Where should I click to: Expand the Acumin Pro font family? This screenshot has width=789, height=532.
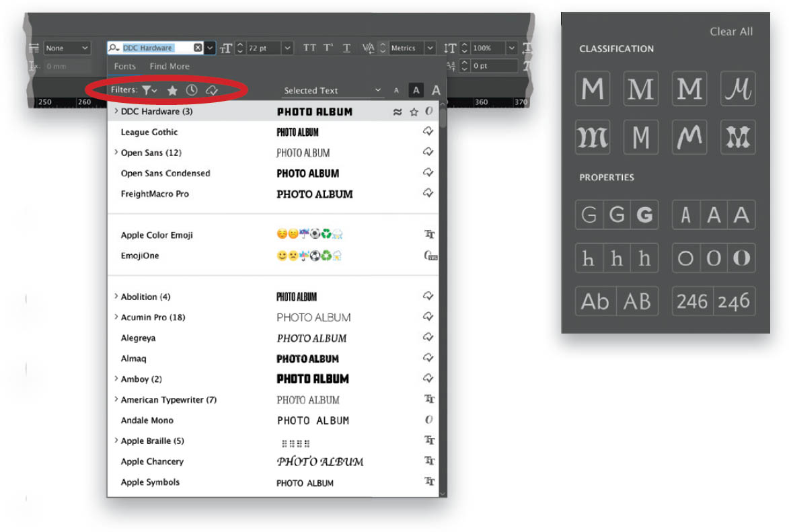click(x=116, y=317)
